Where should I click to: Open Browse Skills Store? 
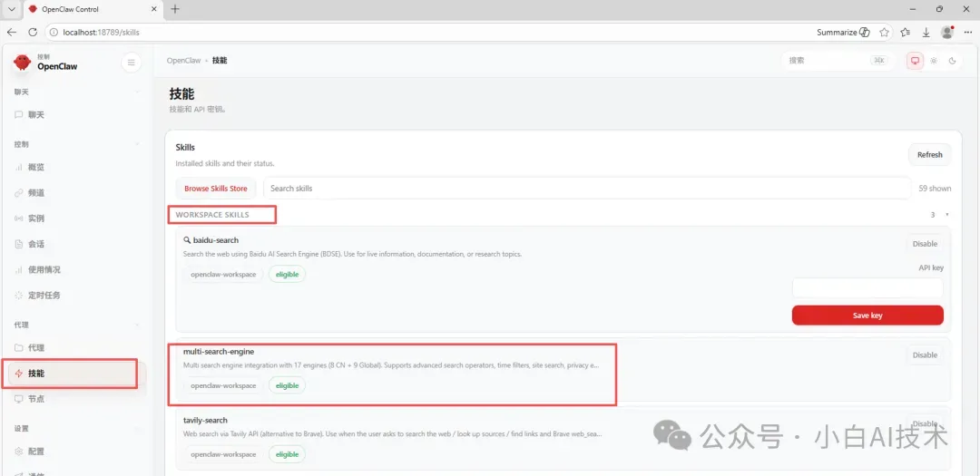(x=216, y=188)
